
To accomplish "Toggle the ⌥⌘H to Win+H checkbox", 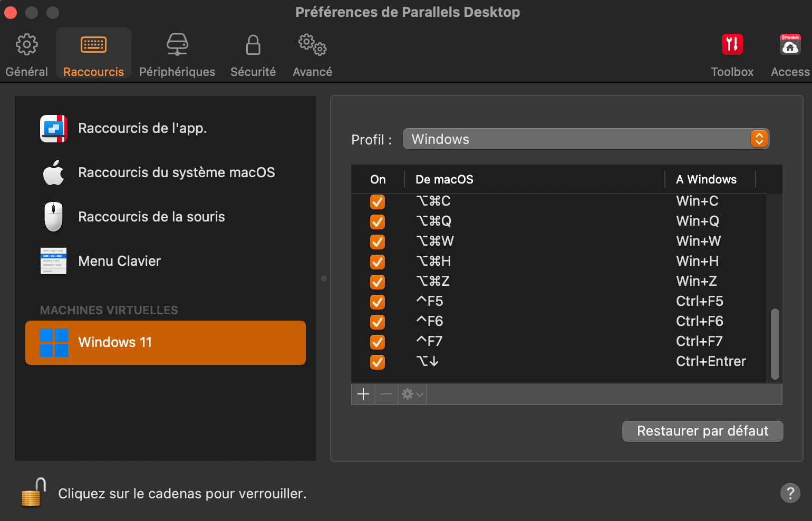I will [x=378, y=262].
